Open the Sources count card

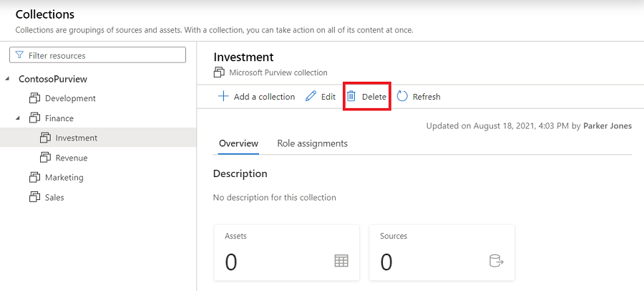tap(441, 253)
